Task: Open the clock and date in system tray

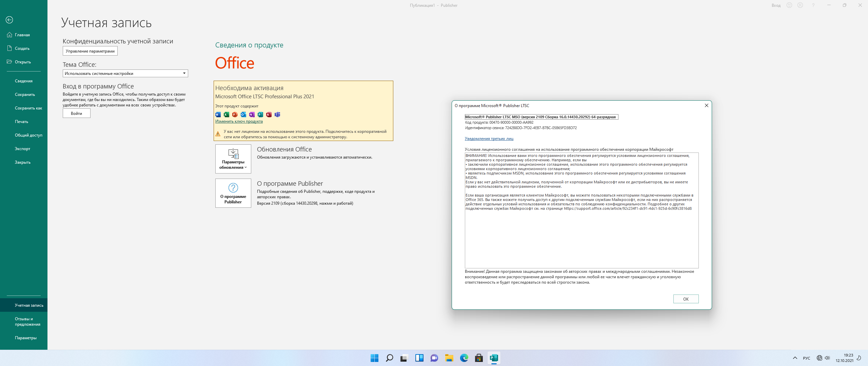Action: 845,358
